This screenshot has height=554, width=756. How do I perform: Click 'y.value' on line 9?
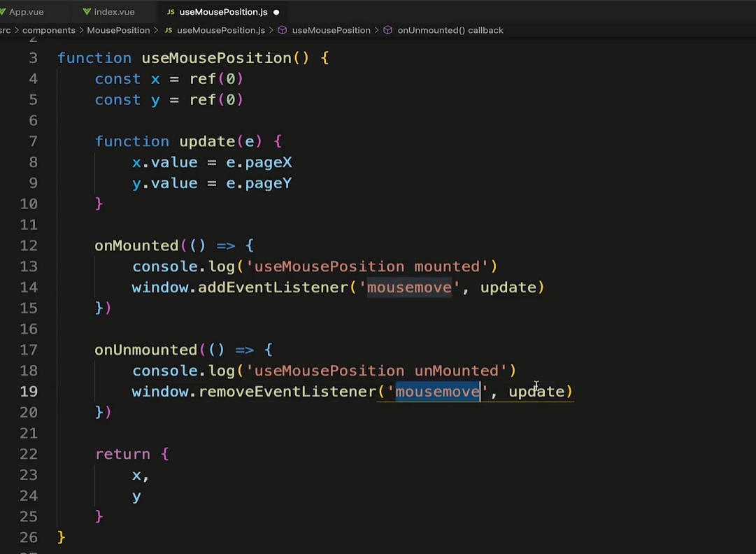[x=165, y=184]
